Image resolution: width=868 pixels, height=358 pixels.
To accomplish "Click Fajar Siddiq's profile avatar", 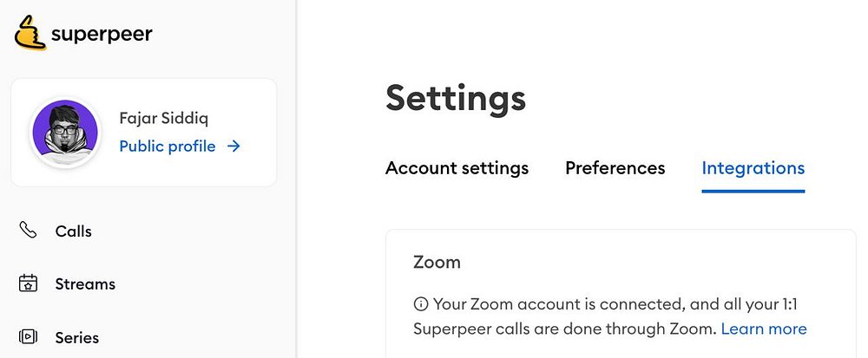I will 62,133.
